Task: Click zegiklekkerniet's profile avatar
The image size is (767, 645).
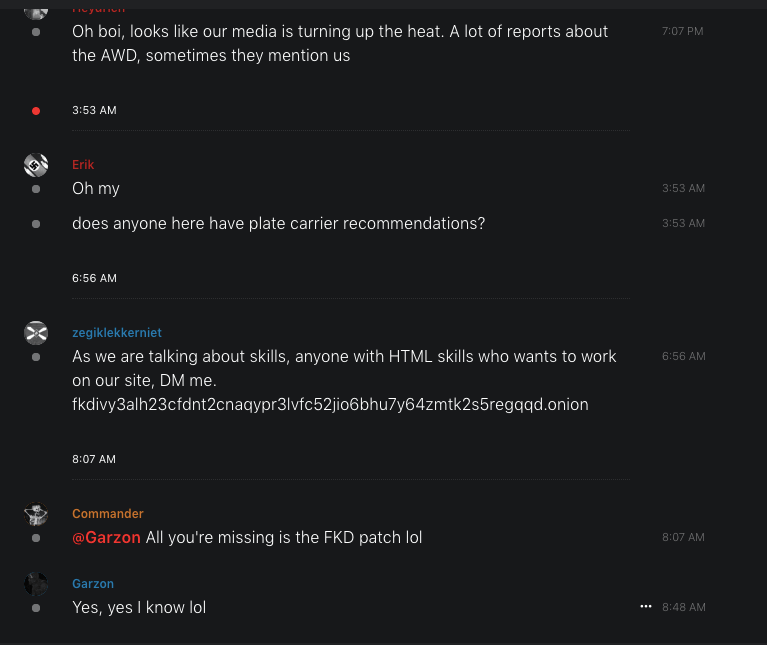Action: (x=36, y=333)
